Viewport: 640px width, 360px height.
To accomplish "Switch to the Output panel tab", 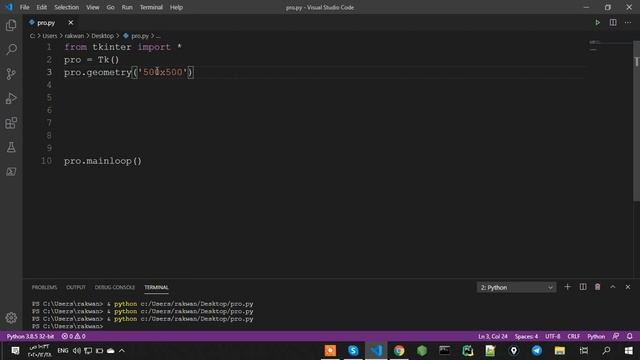I will tap(76, 287).
